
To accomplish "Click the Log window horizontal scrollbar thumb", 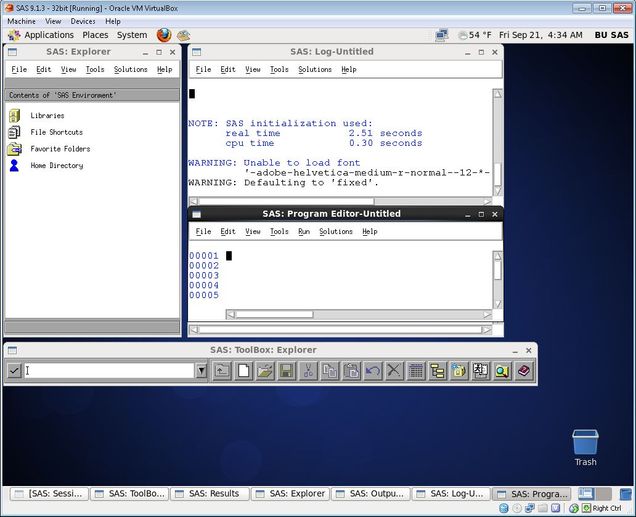I will 286,201.
